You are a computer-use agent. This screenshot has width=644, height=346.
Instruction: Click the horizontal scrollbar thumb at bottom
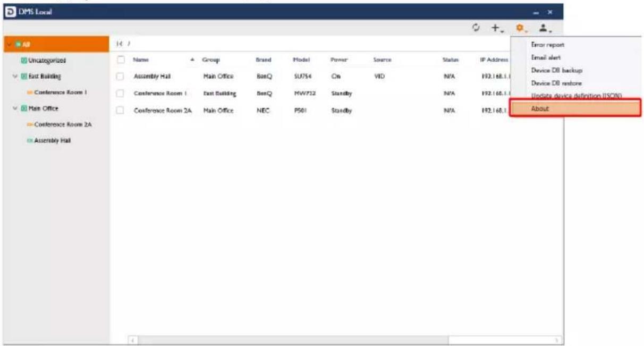[294, 339]
